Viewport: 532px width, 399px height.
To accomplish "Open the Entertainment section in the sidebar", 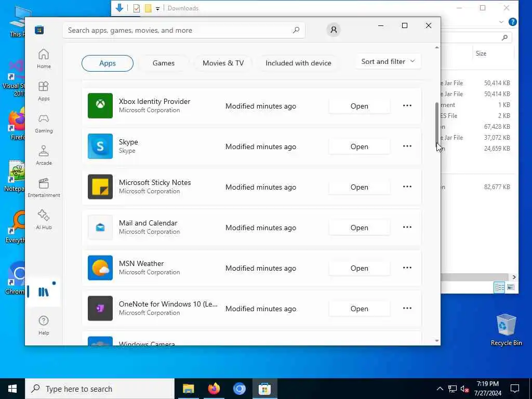I will (x=44, y=188).
